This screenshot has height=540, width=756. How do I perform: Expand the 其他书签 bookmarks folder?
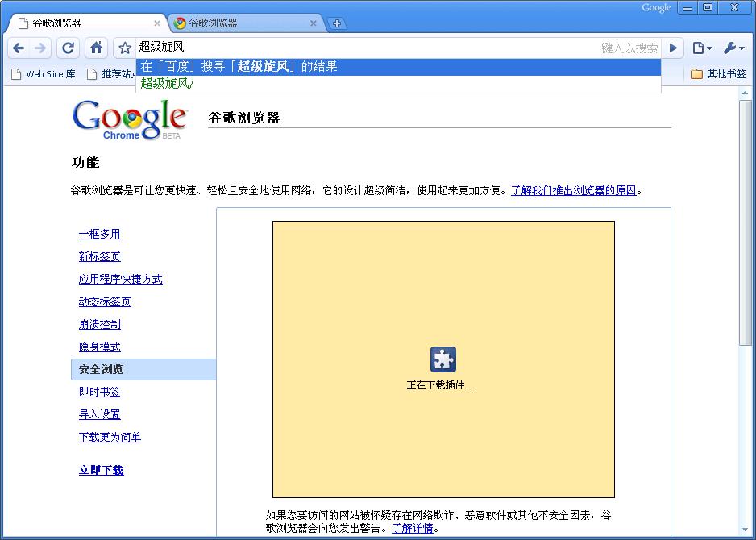pos(718,74)
